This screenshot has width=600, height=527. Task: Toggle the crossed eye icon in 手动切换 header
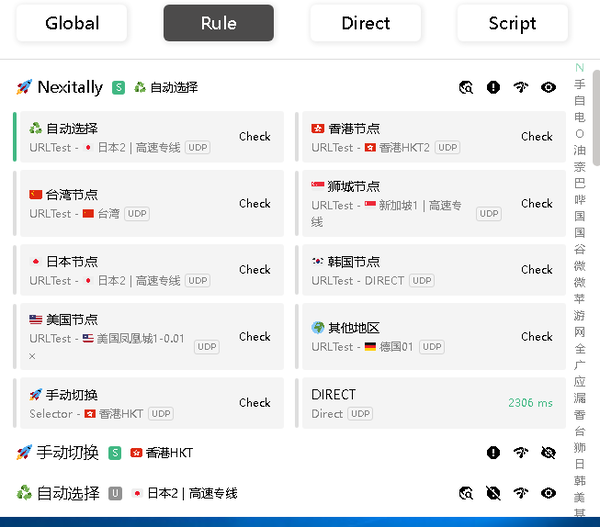click(548, 453)
